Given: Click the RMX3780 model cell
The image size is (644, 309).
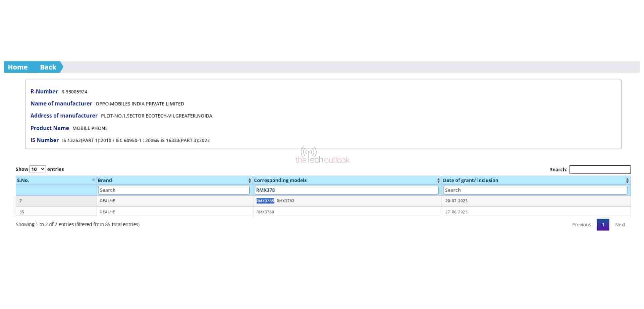Looking at the screenshot, I should pyautogui.click(x=265, y=212).
